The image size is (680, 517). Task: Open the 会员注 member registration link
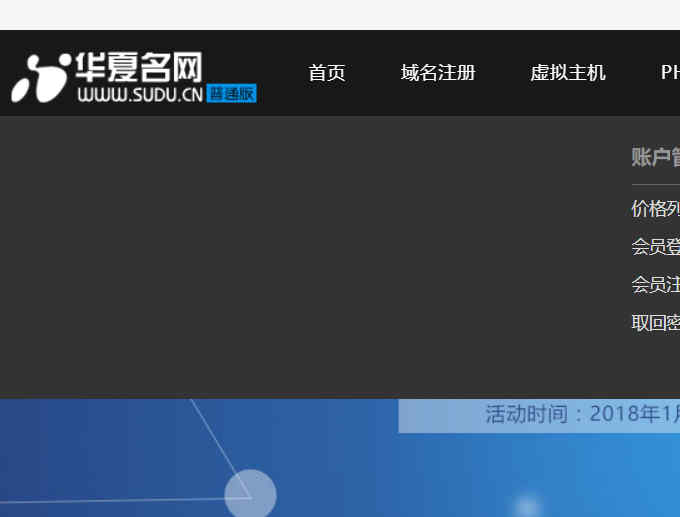pos(656,285)
